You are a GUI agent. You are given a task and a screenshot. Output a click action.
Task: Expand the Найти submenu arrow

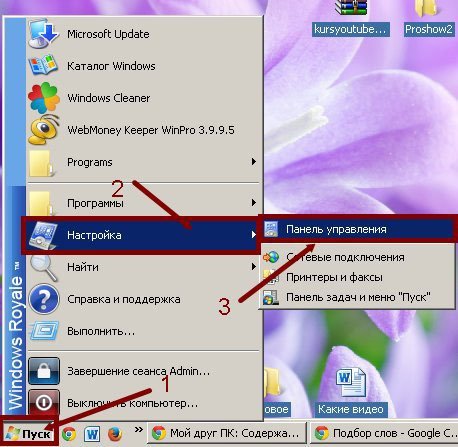coord(254,267)
